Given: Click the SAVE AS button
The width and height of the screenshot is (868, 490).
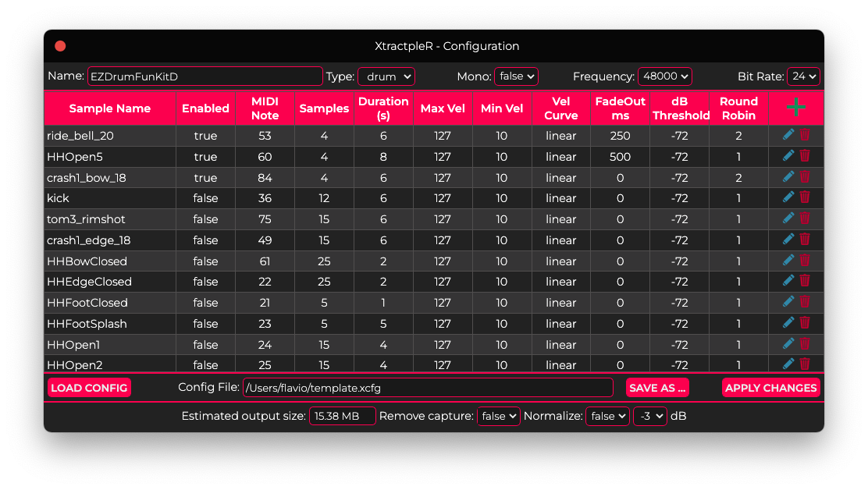Looking at the screenshot, I should tap(657, 388).
